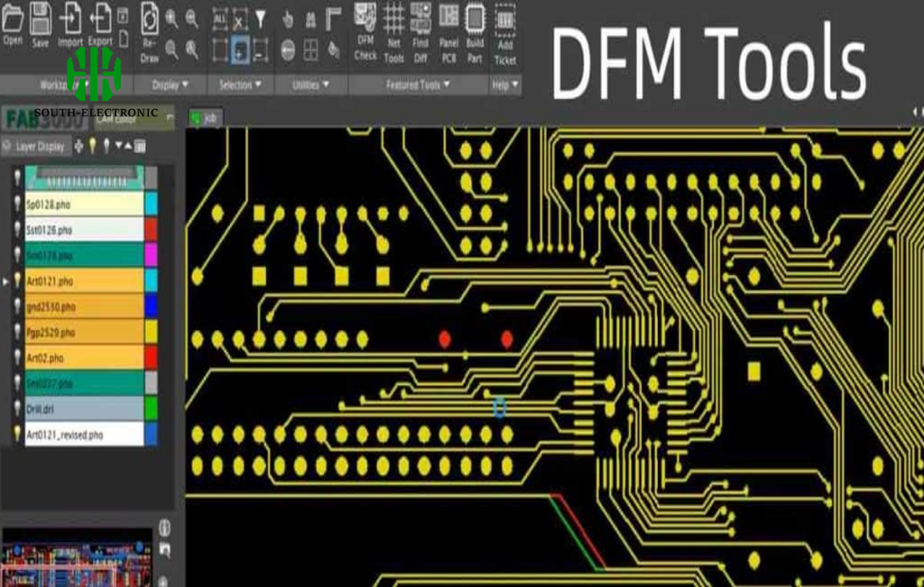Click the remove-from-selection minus icon
This screenshot has height=587, width=924.
(x=260, y=50)
